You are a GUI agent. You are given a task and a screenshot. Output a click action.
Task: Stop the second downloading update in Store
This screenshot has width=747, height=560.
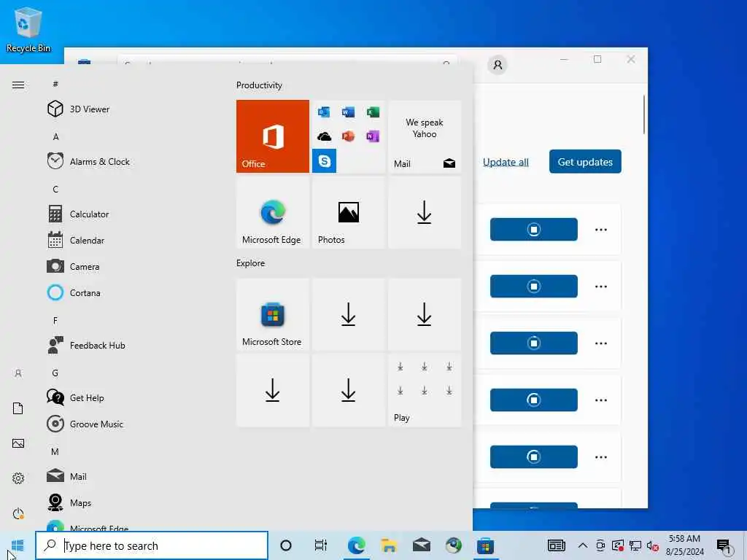533,286
